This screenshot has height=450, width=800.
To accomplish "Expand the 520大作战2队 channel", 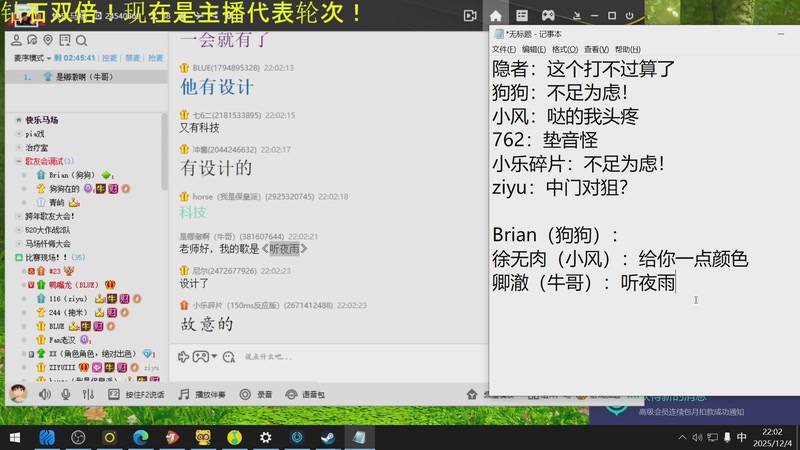I will [19, 230].
